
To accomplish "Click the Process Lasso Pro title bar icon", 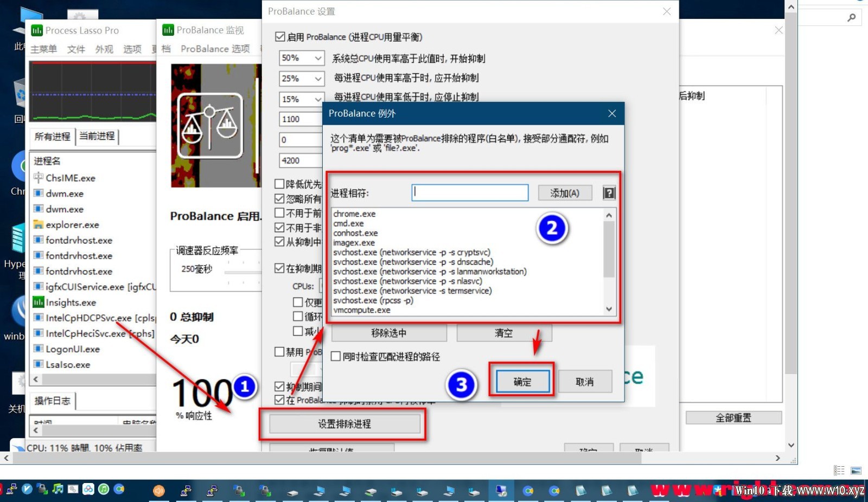I will (x=37, y=30).
